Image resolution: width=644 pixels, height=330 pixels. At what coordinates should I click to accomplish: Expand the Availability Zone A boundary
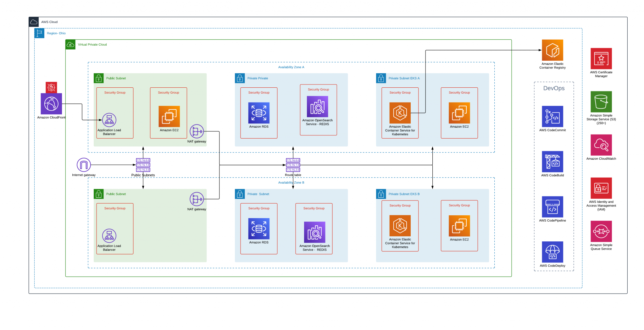coord(291,67)
